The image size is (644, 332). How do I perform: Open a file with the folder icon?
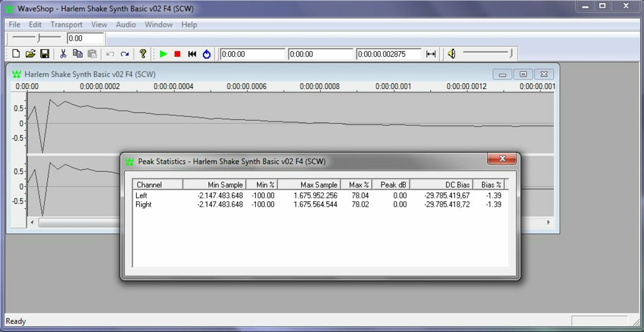pyautogui.click(x=30, y=54)
